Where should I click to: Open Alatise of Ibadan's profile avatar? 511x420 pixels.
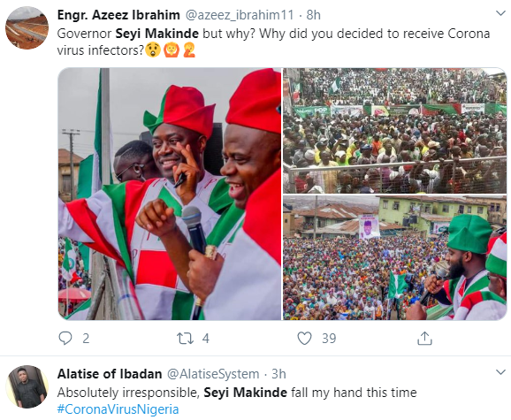(27, 386)
